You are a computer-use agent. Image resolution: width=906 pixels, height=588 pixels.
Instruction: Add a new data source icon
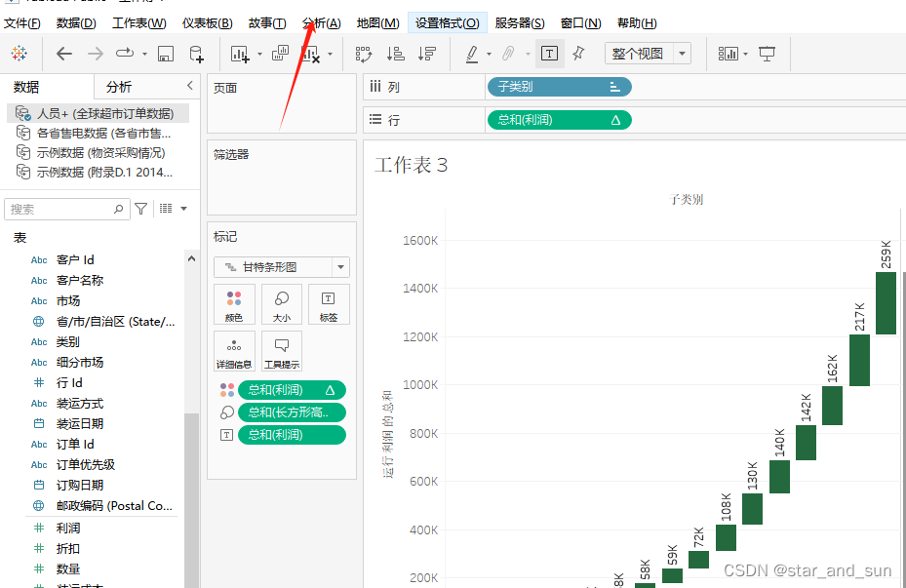coord(196,54)
